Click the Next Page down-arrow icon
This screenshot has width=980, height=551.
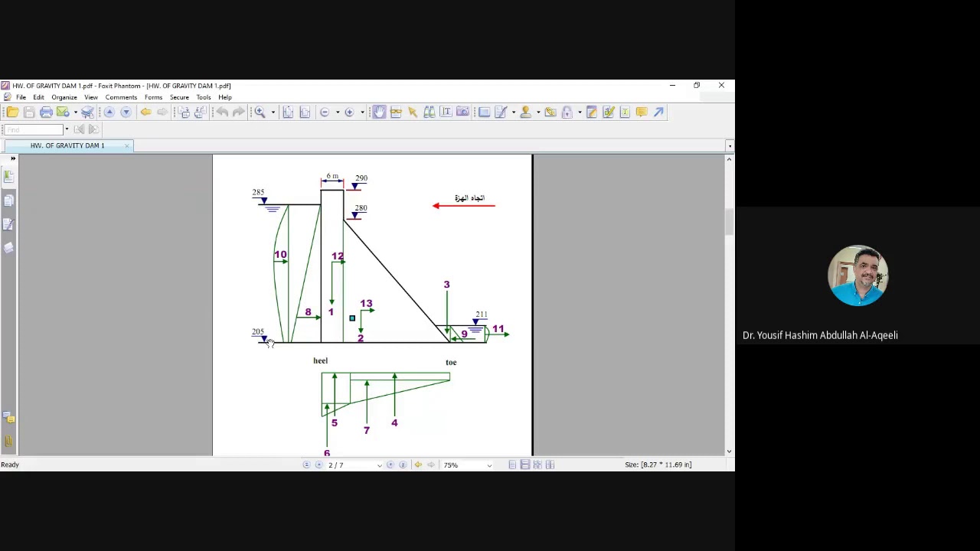point(126,112)
